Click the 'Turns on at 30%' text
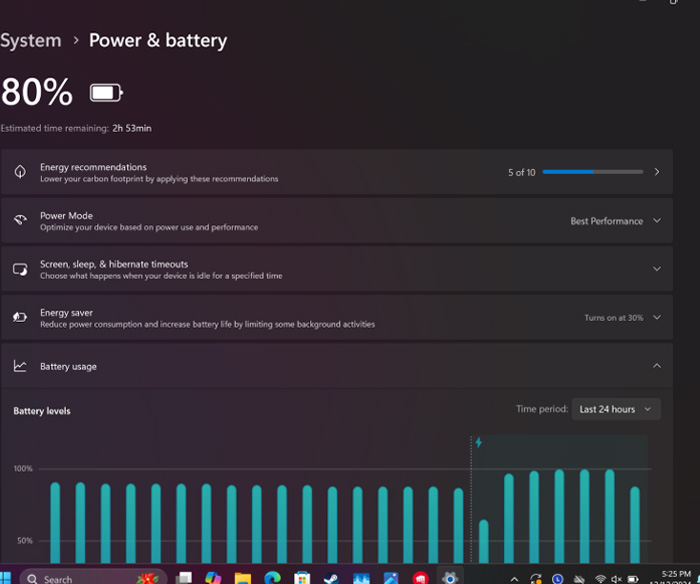 point(614,318)
